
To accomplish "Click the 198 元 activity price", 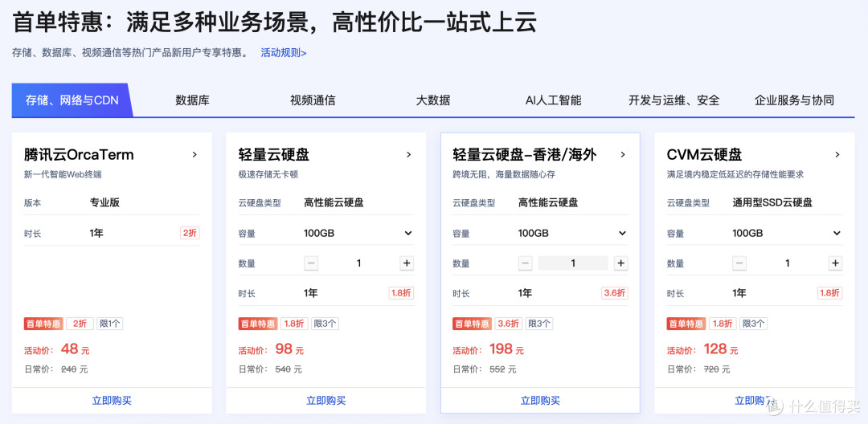I will click(x=506, y=349).
